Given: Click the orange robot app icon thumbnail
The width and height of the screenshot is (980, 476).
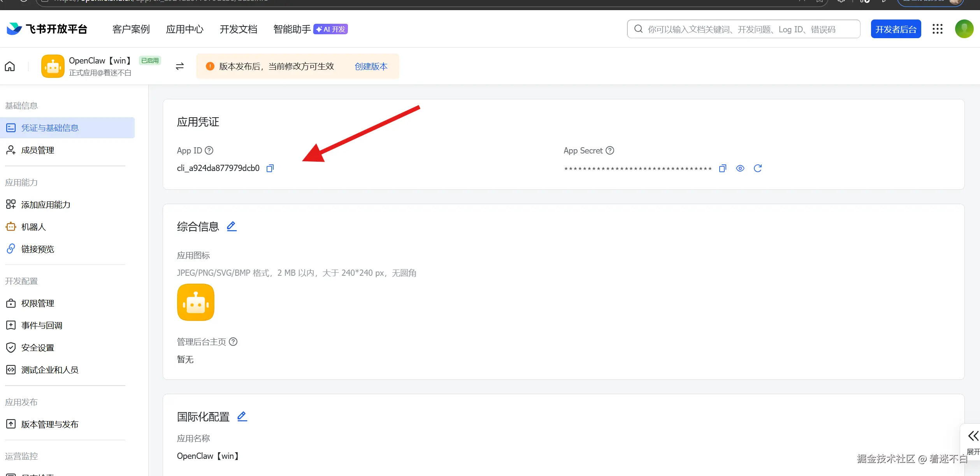Looking at the screenshot, I should [195, 302].
